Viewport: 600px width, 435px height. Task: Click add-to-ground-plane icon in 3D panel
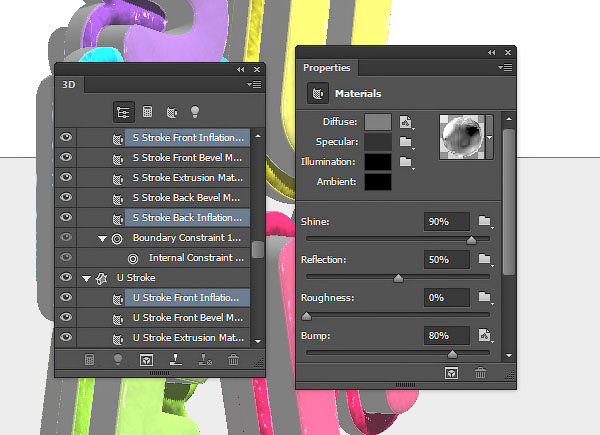pos(176,359)
